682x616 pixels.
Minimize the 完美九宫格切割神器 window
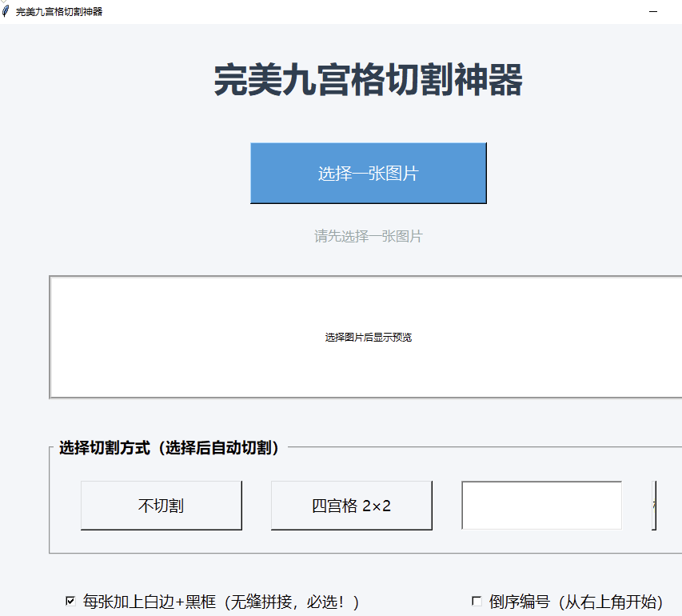tap(653, 12)
